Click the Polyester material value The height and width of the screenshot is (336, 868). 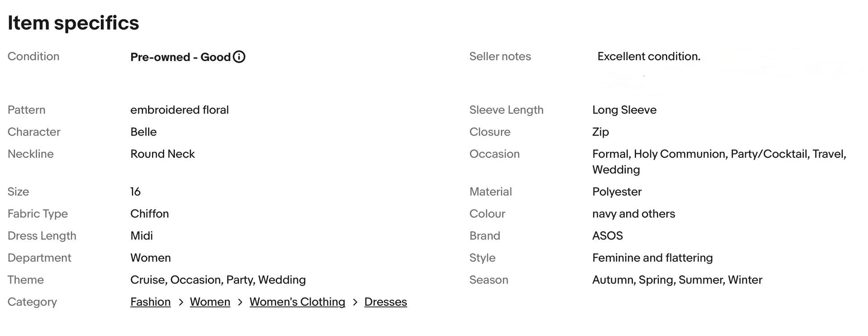pos(616,192)
